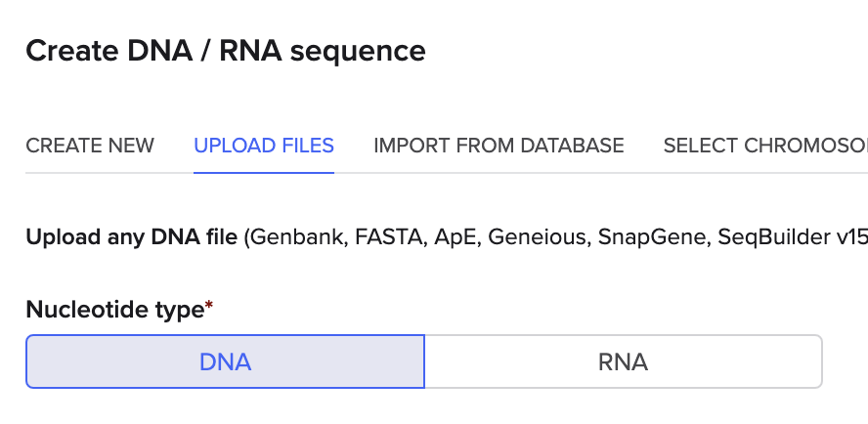The width and height of the screenshot is (868, 424).
Task: Click the Nucleotide type field label
Action: coord(114,310)
